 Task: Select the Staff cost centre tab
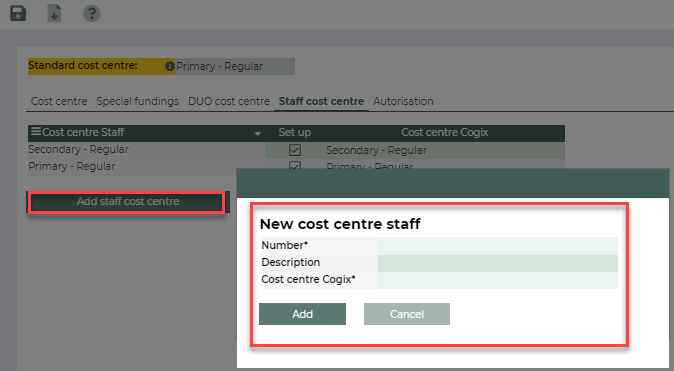click(x=321, y=101)
